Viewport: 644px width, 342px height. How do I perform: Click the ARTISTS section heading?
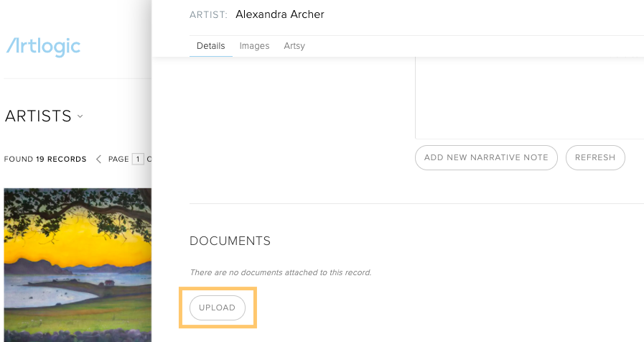coord(38,116)
